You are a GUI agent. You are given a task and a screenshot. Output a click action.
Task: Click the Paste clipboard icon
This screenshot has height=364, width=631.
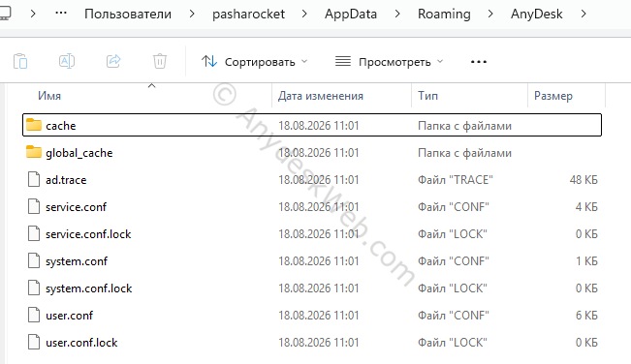(20, 61)
